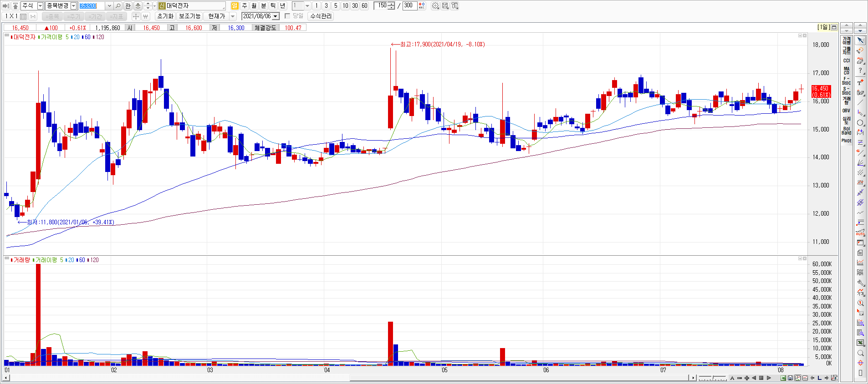Toggle the 당일 checkbox
Viewport: 868px width, 384px height.
pyautogui.click(x=287, y=16)
